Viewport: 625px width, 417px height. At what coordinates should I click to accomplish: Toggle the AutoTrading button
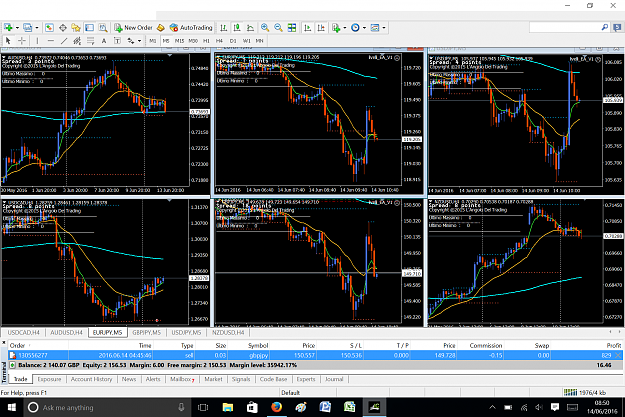191,28
